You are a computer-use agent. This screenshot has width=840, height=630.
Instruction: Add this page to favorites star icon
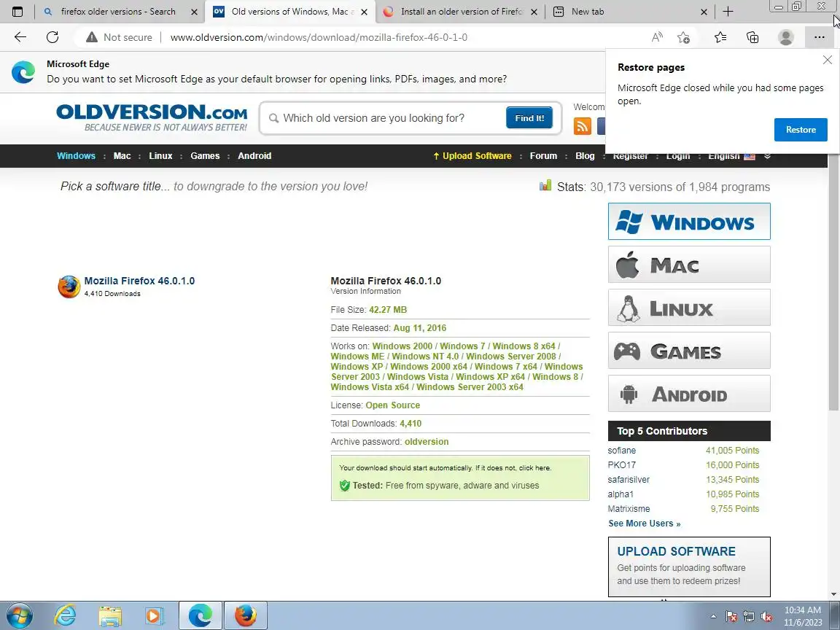[683, 37]
